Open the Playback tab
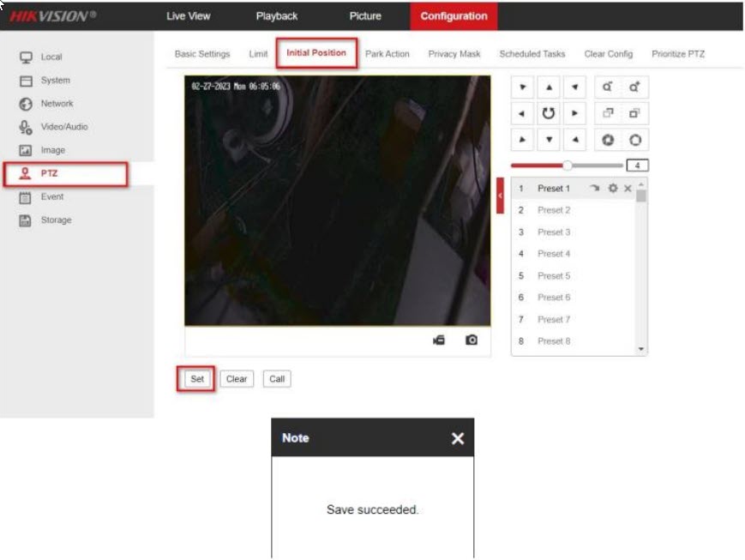Image resolution: width=745 pixels, height=560 pixels. (x=277, y=16)
